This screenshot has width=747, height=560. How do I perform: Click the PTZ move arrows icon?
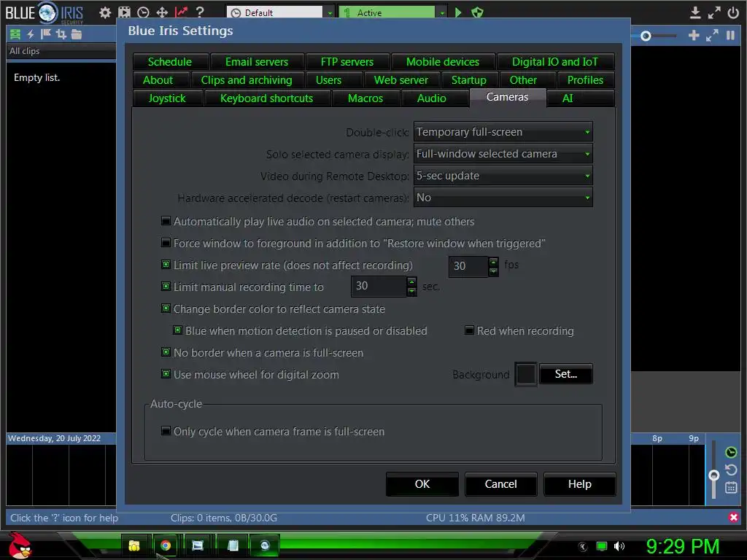tap(162, 12)
